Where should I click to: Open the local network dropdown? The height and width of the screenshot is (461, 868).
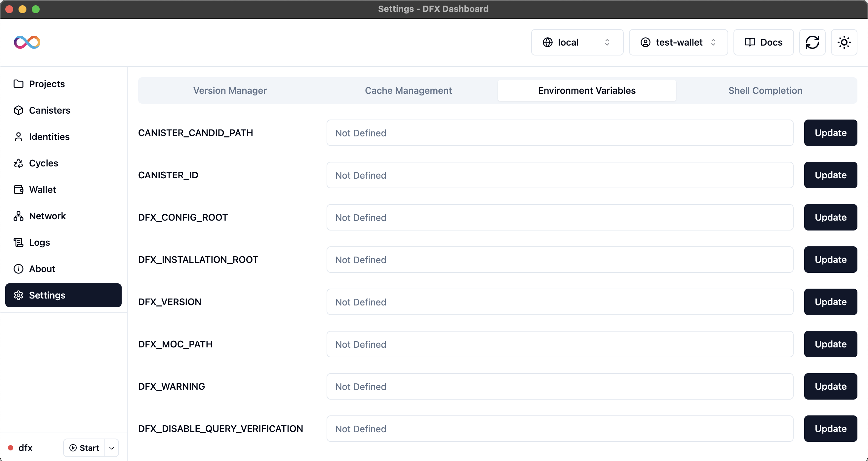click(577, 42)
